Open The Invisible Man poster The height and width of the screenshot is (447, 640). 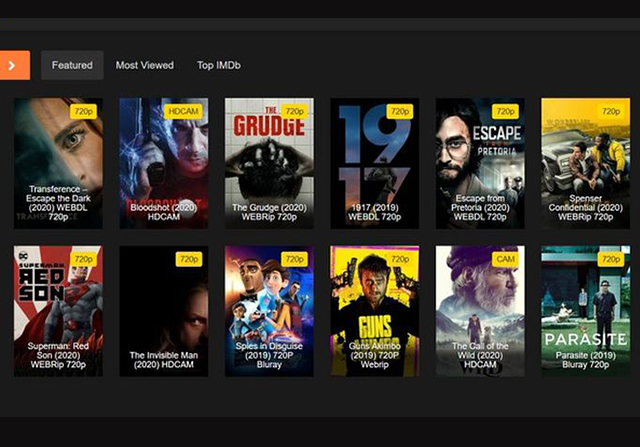pyautogui.click(x=164, y=311)
